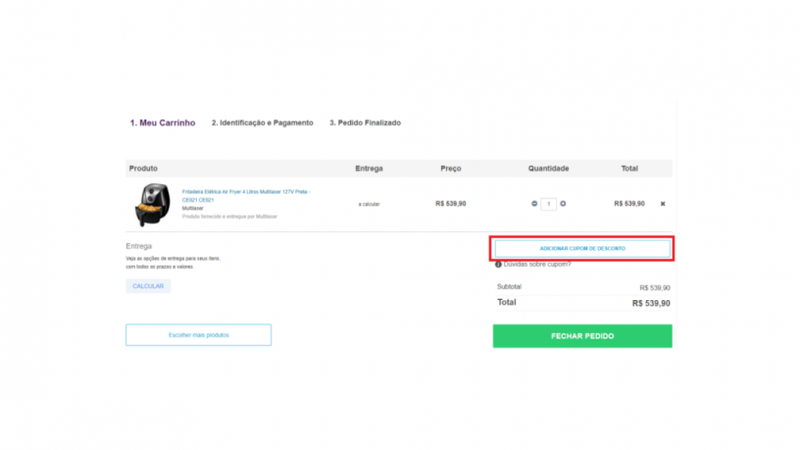
Task: Click Escolher mais produtos
Action: 198,335
